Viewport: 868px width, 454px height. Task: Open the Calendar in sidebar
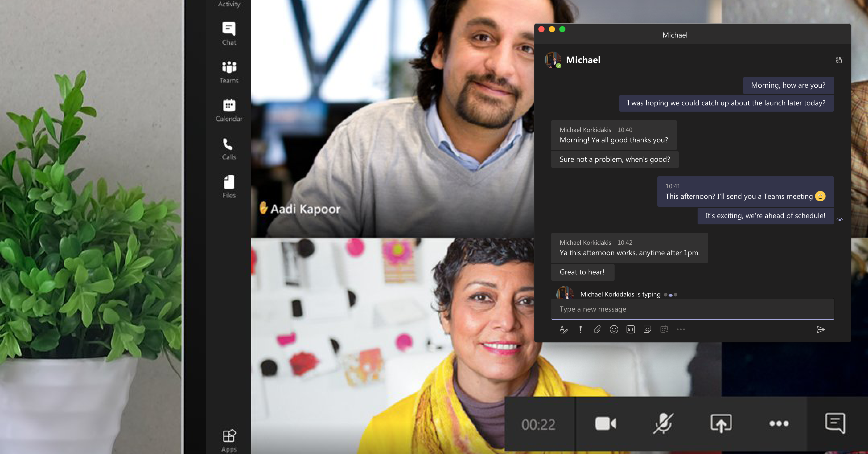[229, 110]
